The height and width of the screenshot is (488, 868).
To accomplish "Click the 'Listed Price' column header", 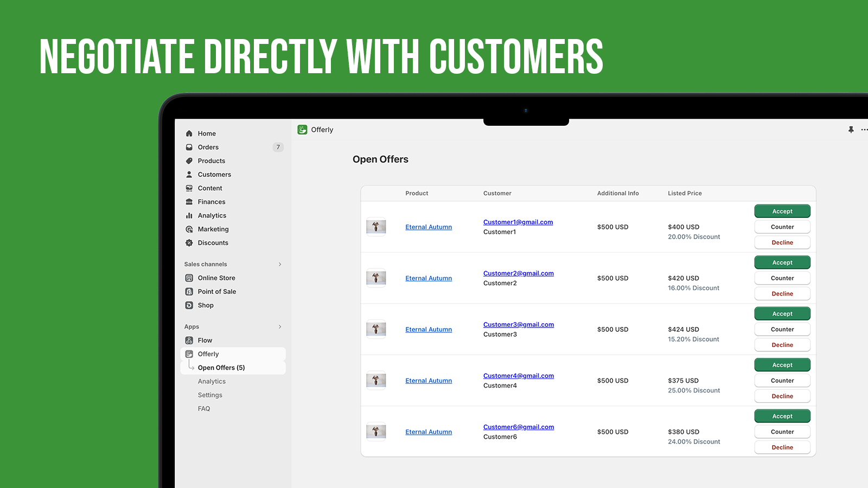I will (685, 193).
